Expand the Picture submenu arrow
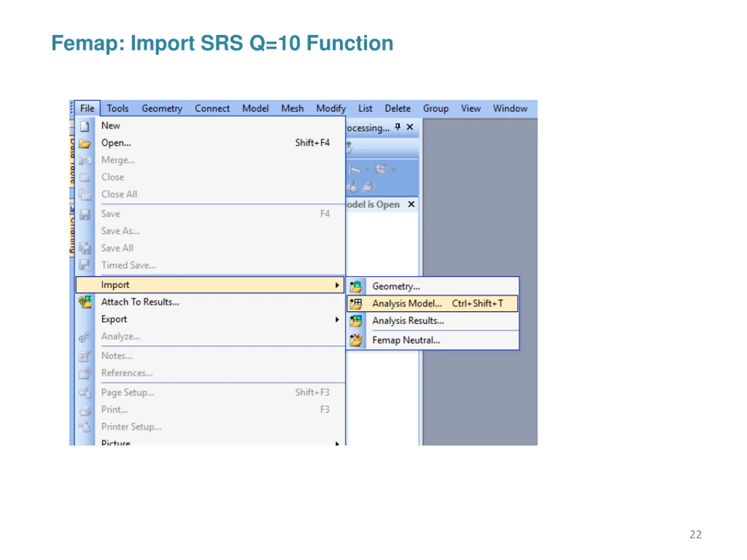 tap(337, 443)
